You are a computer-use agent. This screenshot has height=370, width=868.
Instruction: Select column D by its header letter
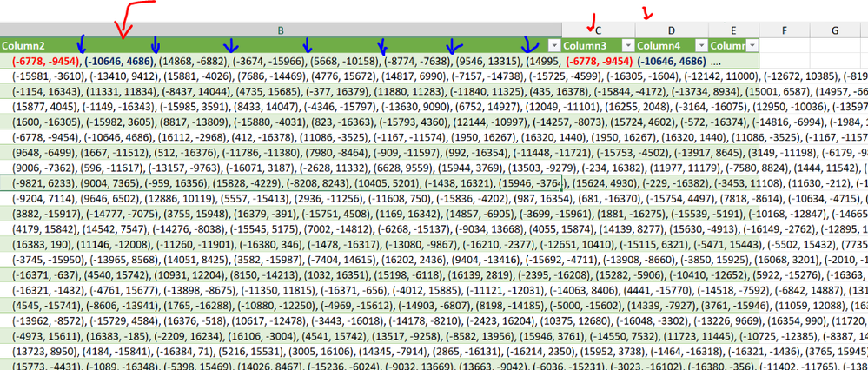pyautogui.click(x=672, y=30)
